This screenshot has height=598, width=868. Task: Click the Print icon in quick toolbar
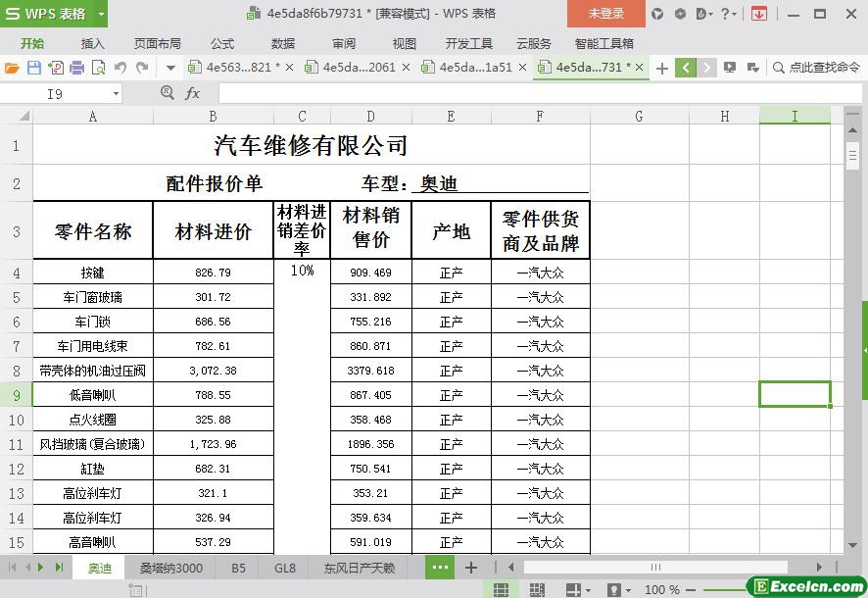(77, 68)
